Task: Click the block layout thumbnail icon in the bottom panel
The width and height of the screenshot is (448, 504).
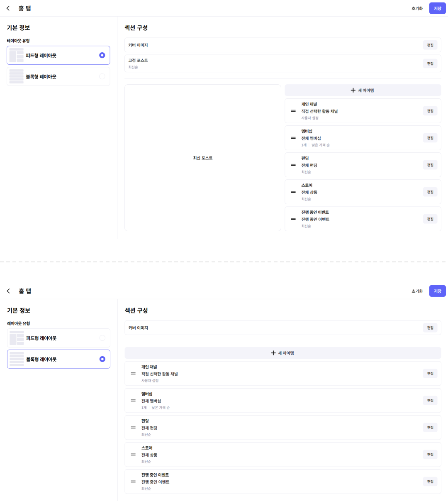Action: [17, 359]
